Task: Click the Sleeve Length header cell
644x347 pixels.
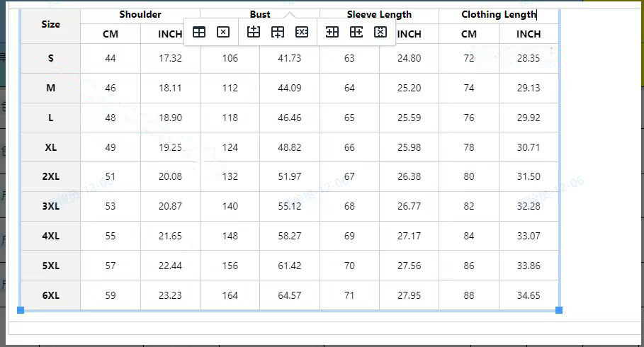Action: [x=379, y=15]
